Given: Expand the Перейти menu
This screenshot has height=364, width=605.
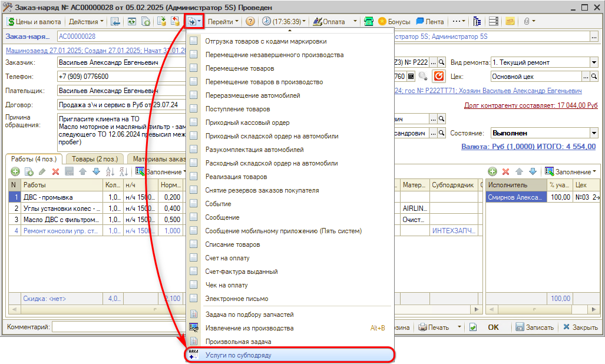Looking at the screenshot, I should [x=224, y=21].
